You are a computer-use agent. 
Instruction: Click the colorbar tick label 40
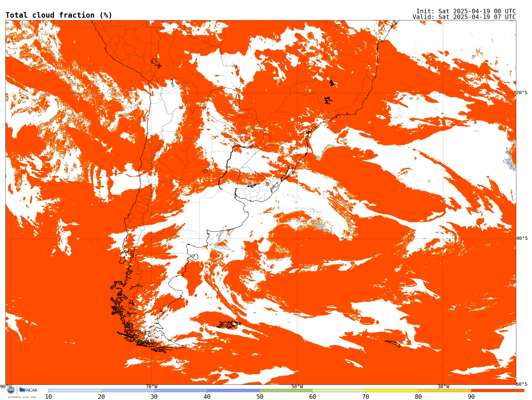[x=207, y=397]
